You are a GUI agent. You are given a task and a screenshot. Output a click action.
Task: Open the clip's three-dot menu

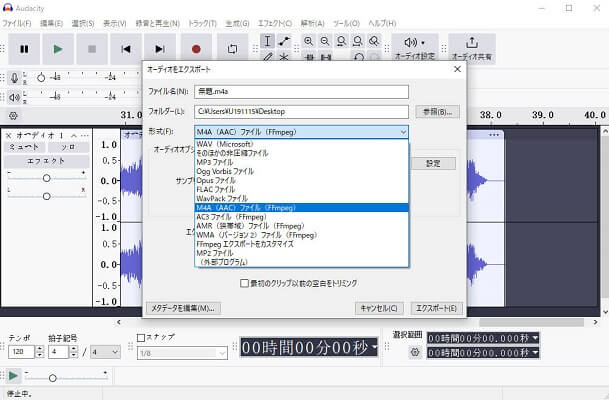point(494,135)
